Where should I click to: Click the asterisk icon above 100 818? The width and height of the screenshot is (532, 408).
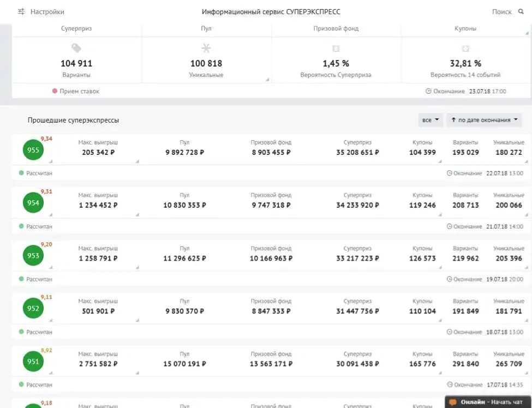[x=206, y=48]
